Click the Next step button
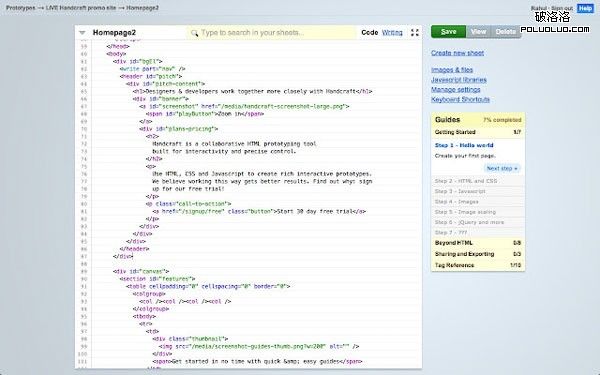 point(502,168)
